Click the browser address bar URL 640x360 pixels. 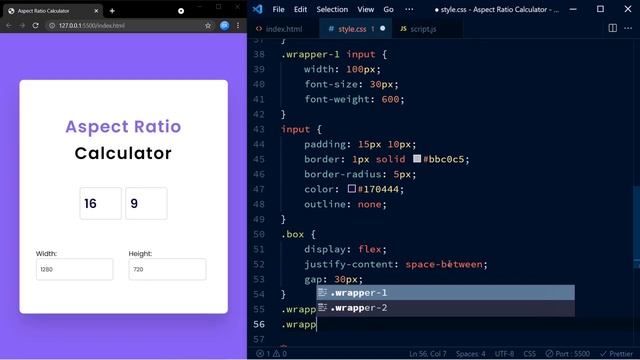(x=92, y=25)
